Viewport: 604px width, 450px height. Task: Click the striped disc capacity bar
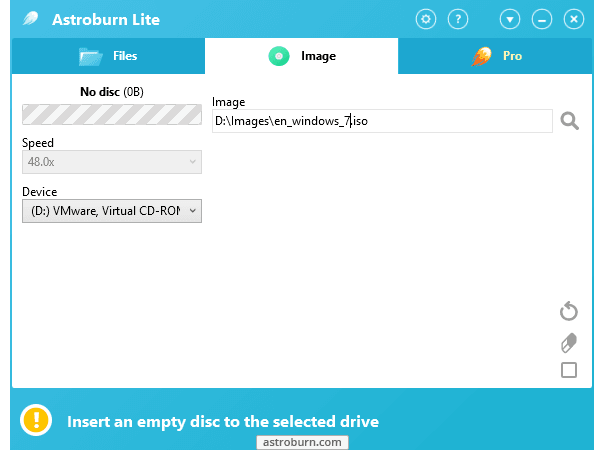[112, 114]
